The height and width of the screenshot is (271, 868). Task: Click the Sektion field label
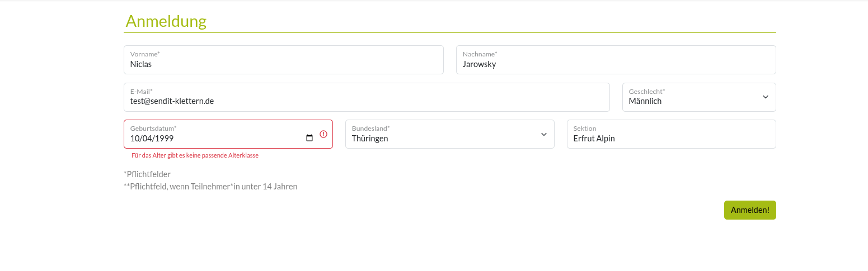585,129
